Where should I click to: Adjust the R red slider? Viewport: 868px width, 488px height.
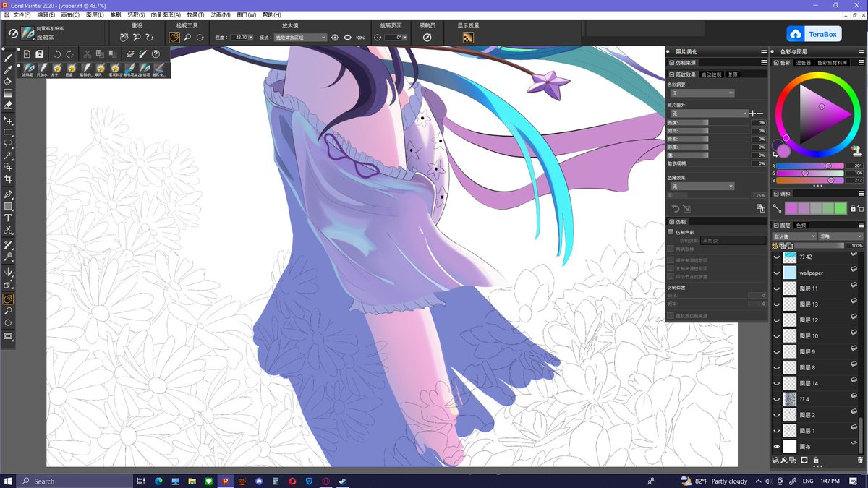pos(810,166)
